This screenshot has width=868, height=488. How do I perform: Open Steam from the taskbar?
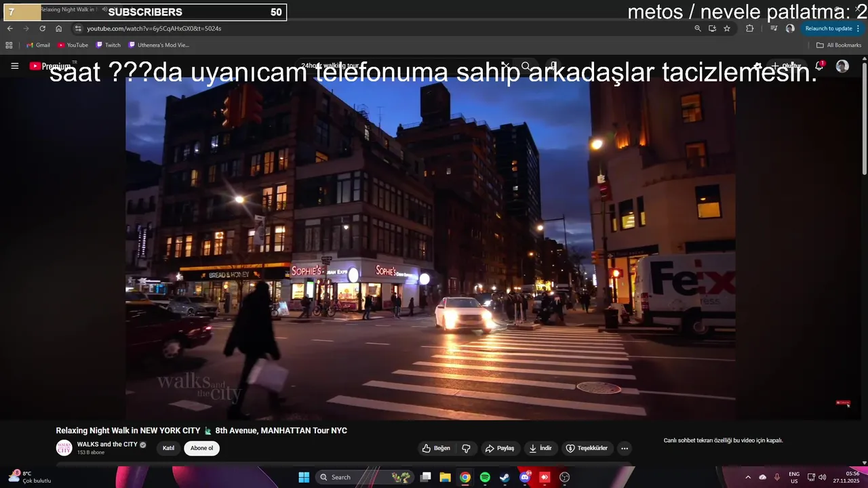coord(505,477)
